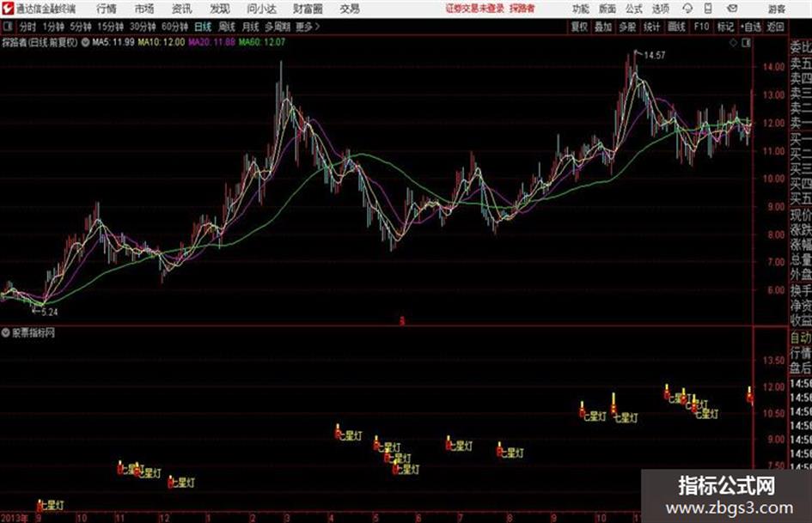Click the diamond icon above the price chart
Image resolution: width=812 pixels, height=523 pixels.
(733, 43)
